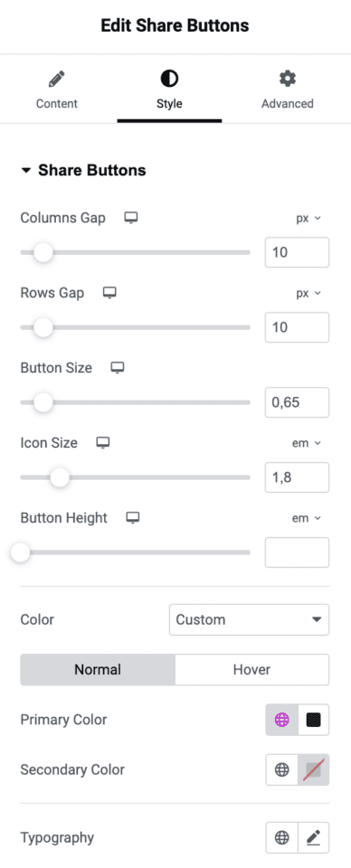Screen dimensions: 351x868
Task: Open the Color Custom dropdown
Action: point(249,619)
